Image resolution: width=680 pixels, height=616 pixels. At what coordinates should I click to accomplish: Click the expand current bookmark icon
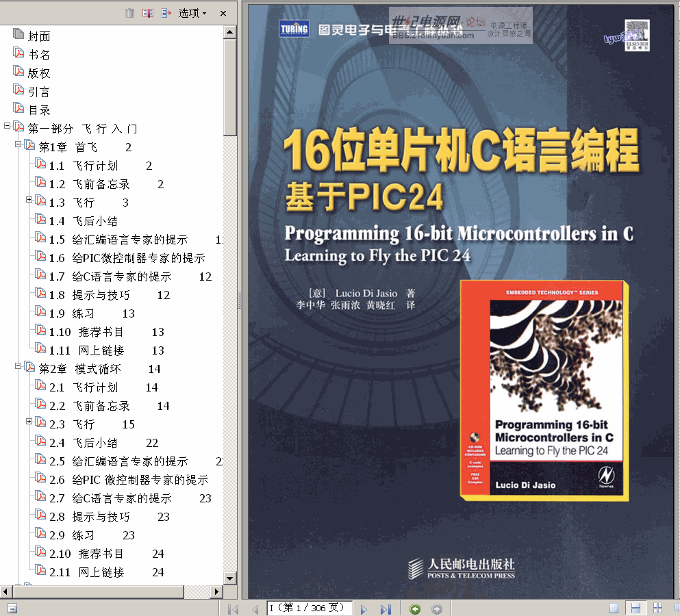point(166,13)
